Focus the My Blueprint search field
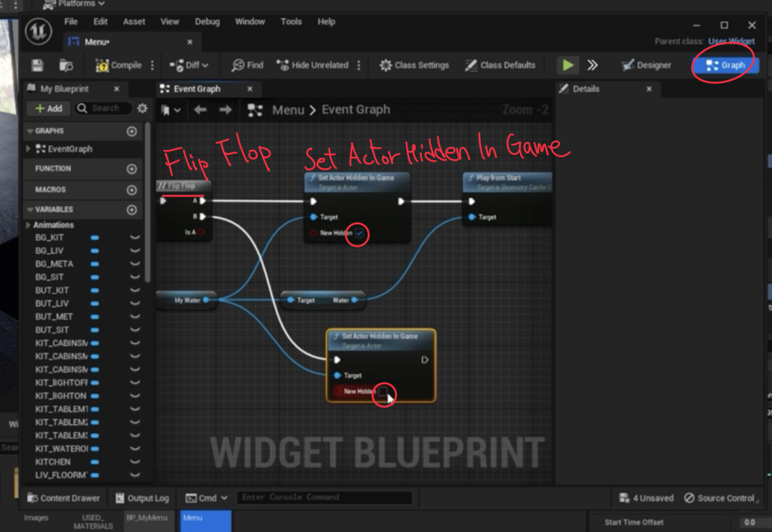The height and width of the screenshot is (532, 772). coord(103,108)
